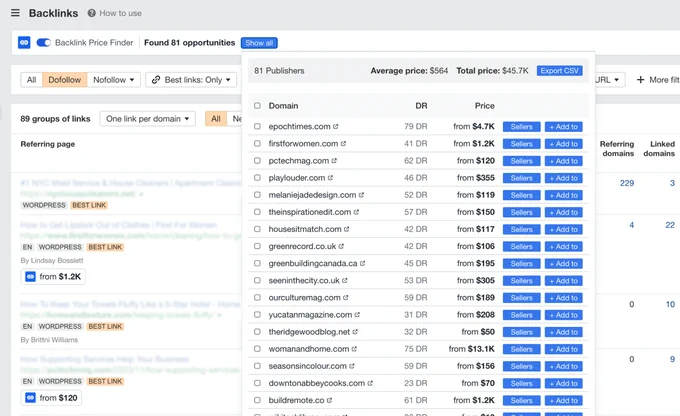Open buildremote.co external link icon
This screenshot has height=416, width=680.
click(330, 400)
